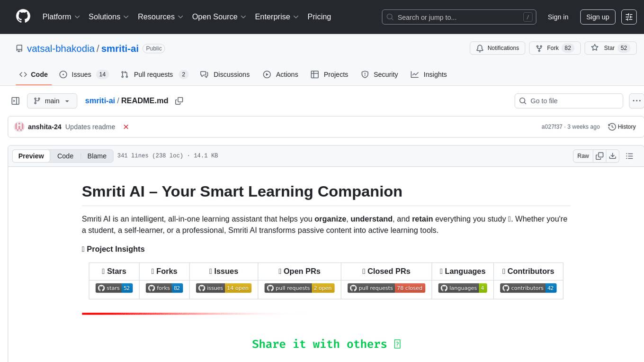
Task: Open the vatsal-bhakodia owner profile link
Action: [x=61, y=48]
